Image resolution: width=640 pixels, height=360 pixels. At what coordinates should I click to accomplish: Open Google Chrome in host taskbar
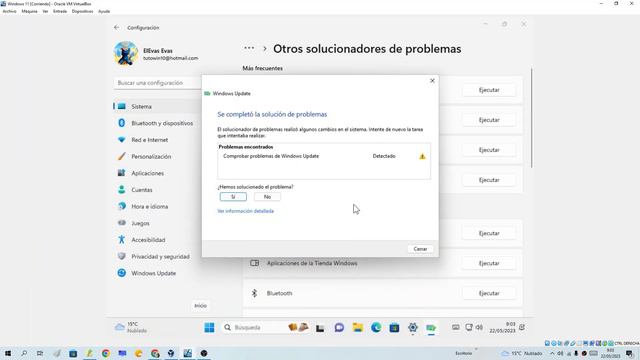(x=106, y=353)
